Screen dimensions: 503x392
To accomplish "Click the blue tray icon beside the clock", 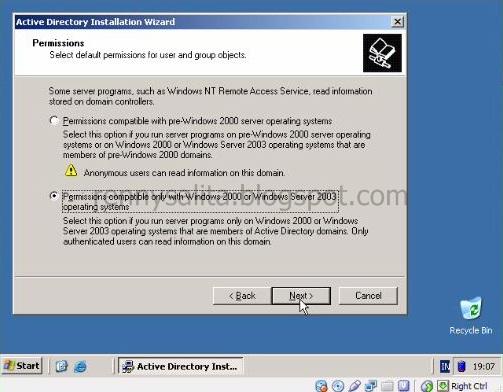I will click(x=461, y=366).
